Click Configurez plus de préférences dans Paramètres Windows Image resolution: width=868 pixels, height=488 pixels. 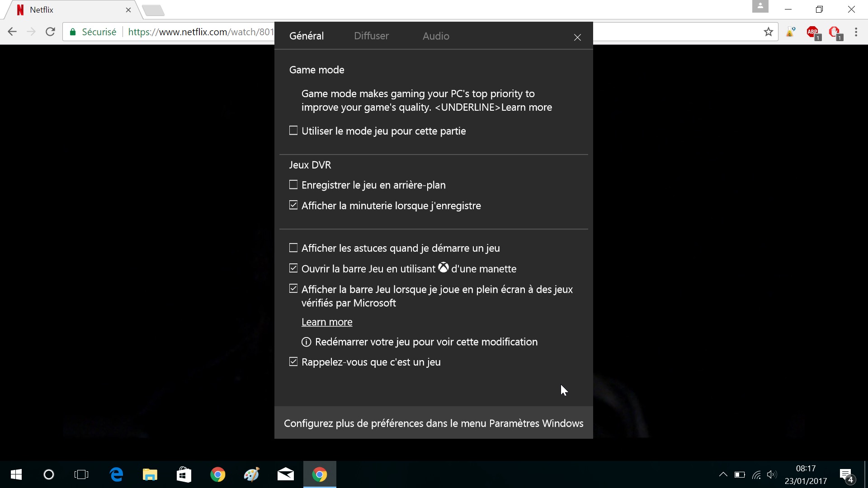pos(434,423)
